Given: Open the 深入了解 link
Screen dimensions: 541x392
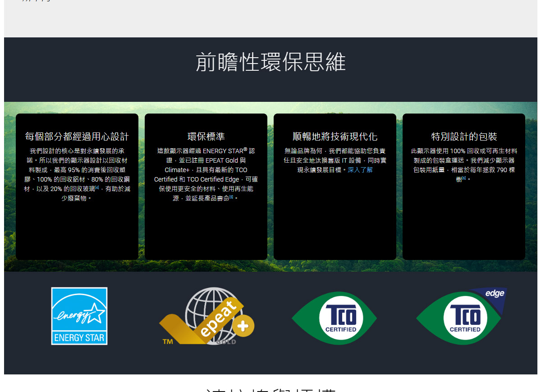Looking at the screenshot, I should 360,170.
